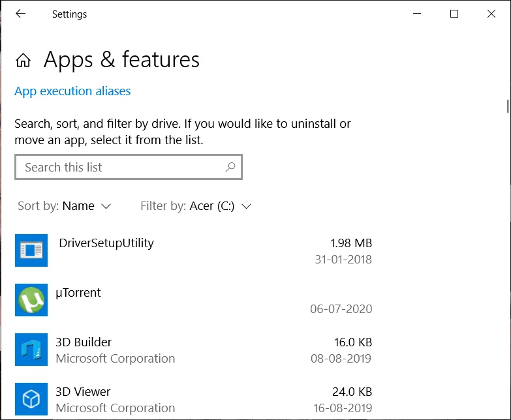Open the Sort by Name dropdown
This screenshot has width=511, height=420.
(64, 206)
